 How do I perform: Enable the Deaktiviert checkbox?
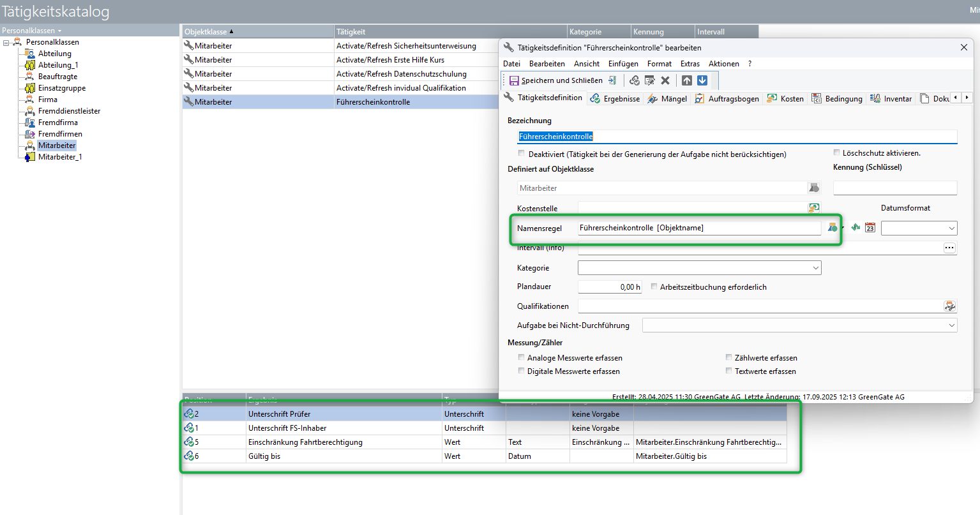coord(522,154)
